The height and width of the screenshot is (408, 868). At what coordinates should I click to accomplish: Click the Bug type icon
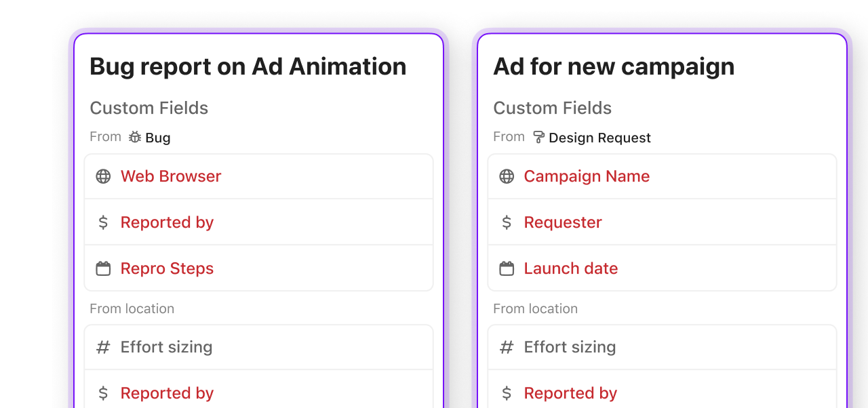pyautogui.click(x=135, y=137)
